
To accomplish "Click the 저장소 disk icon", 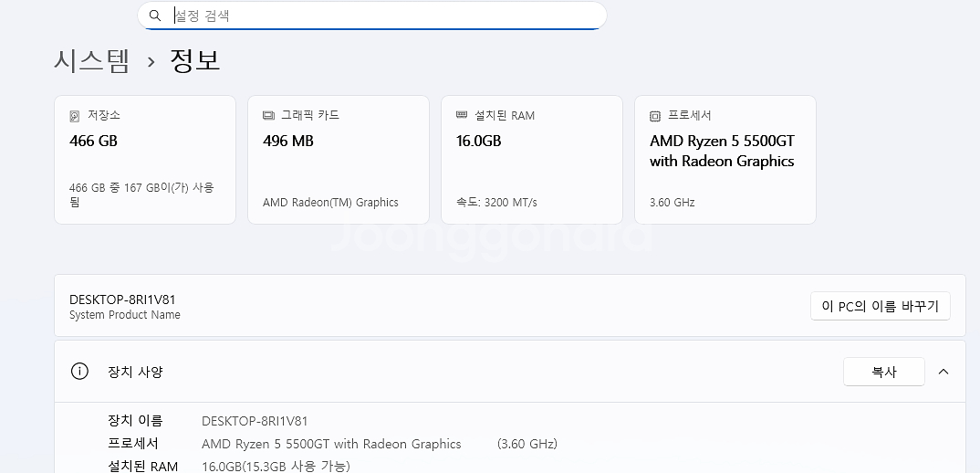I will point(75,116).
